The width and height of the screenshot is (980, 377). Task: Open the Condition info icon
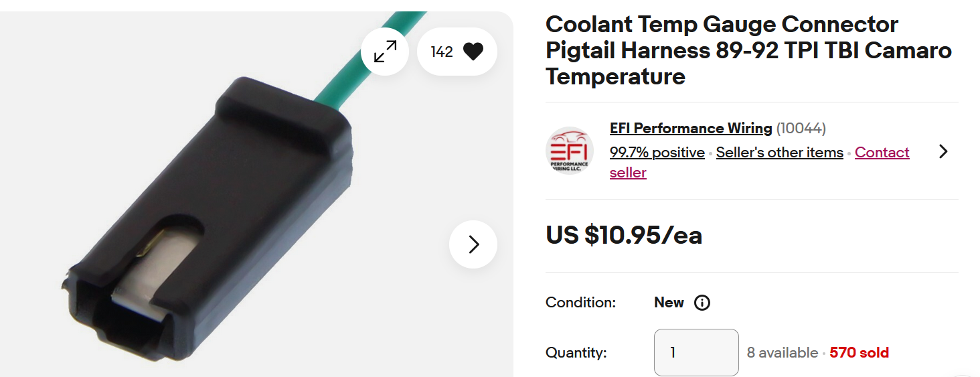(x=702, y=303)
